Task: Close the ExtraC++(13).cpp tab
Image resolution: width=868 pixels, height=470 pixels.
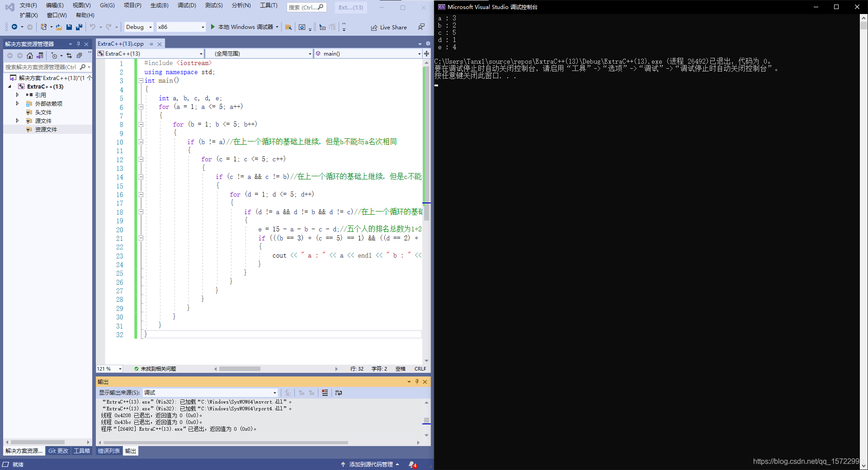Action: click(159, 44)
